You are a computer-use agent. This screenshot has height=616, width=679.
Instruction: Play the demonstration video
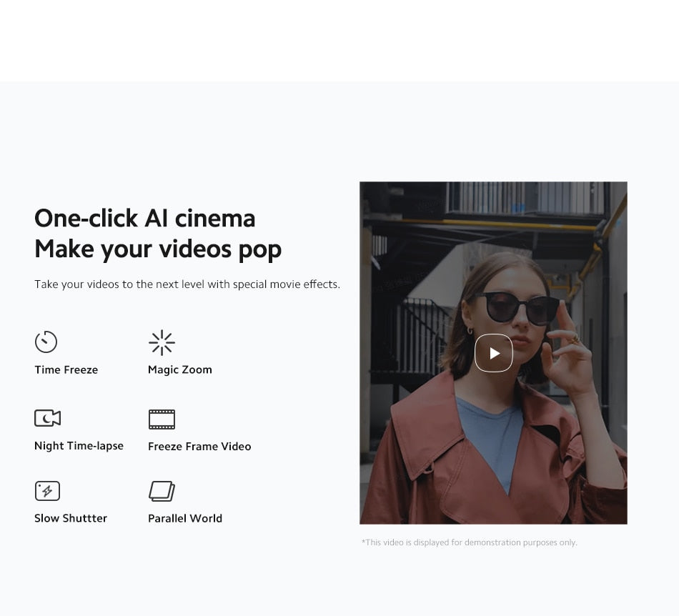(x=494, y=353)
